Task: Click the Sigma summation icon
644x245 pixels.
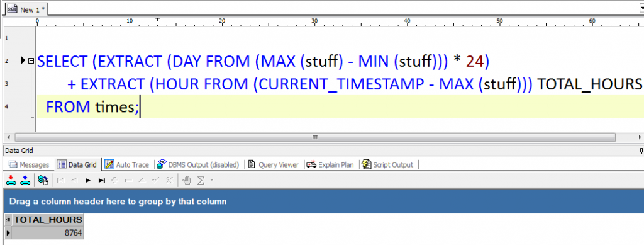Action: pos(201,180)
